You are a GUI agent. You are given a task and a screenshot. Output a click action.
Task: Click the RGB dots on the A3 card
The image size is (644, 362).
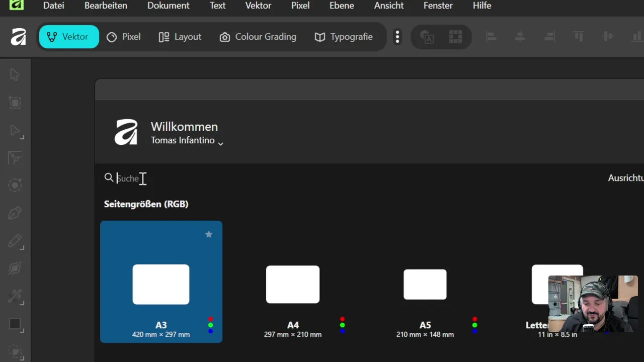click(210, 325)
